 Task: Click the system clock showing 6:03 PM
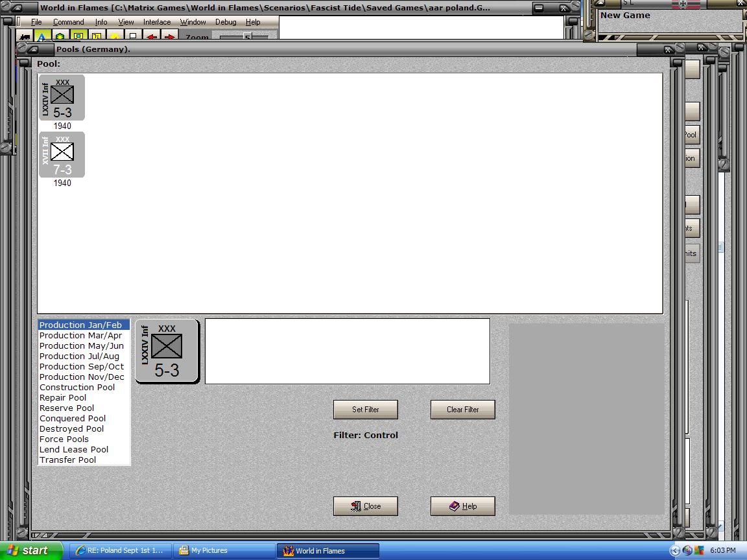click(x=723, y=550)
